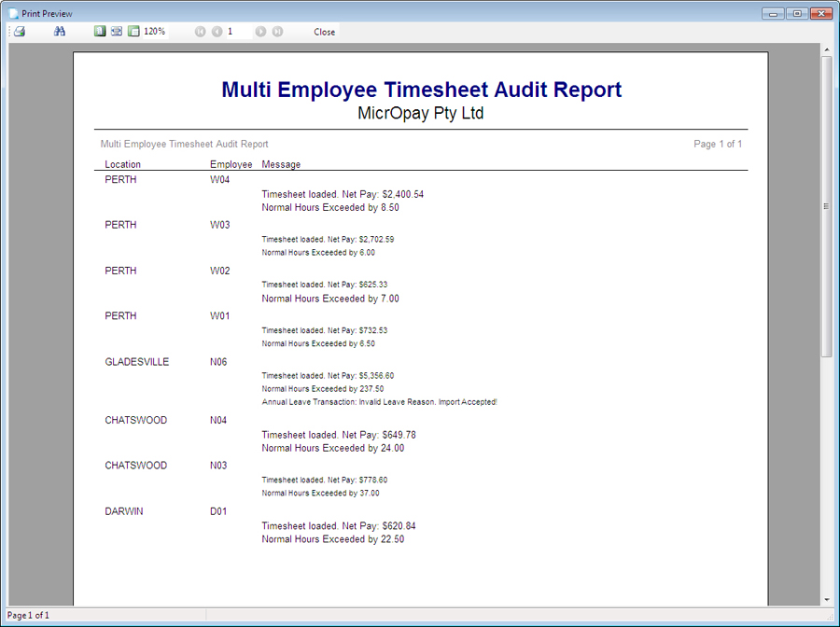Jump to the last page

pyautogui.click(x=277, y=32)
